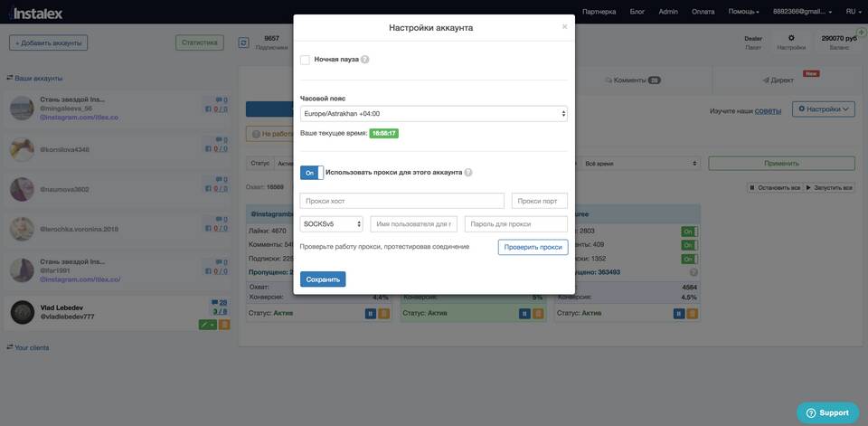Click the gear Настройки icon in header
Screen dimensions: 868x426
[791, 39]
